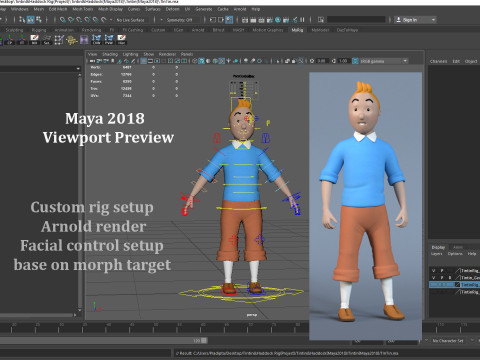Screen dimensions: 480x360
Task: Click the 'Hair' shelf icon
Action: 122,39
